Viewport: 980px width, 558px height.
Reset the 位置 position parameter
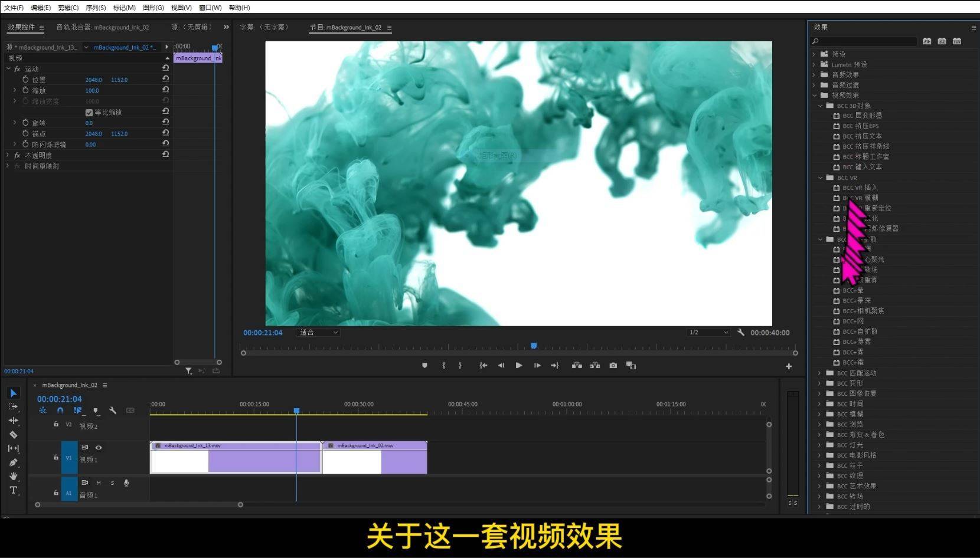tap(166, 79)
